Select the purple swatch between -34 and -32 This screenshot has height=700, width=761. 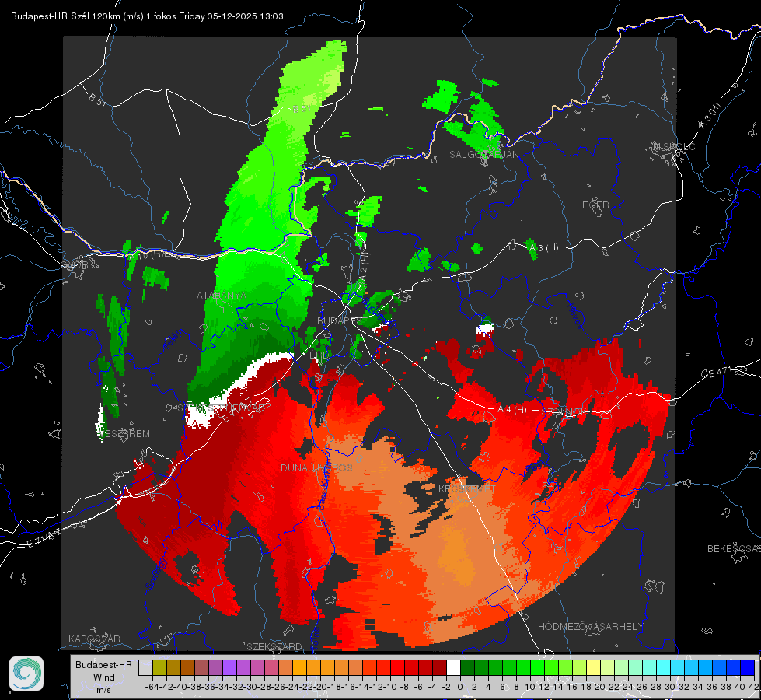tap(243, 667)
